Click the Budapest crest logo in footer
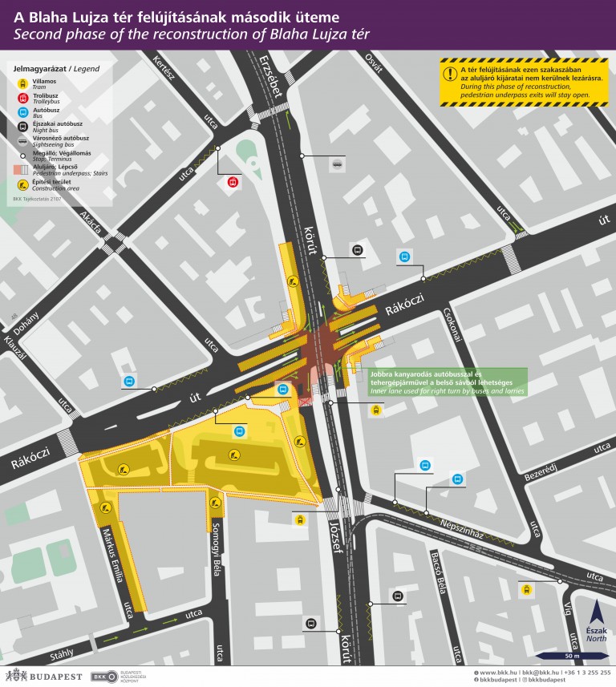The height and width of the screenshot is (687, 616). 12,675
